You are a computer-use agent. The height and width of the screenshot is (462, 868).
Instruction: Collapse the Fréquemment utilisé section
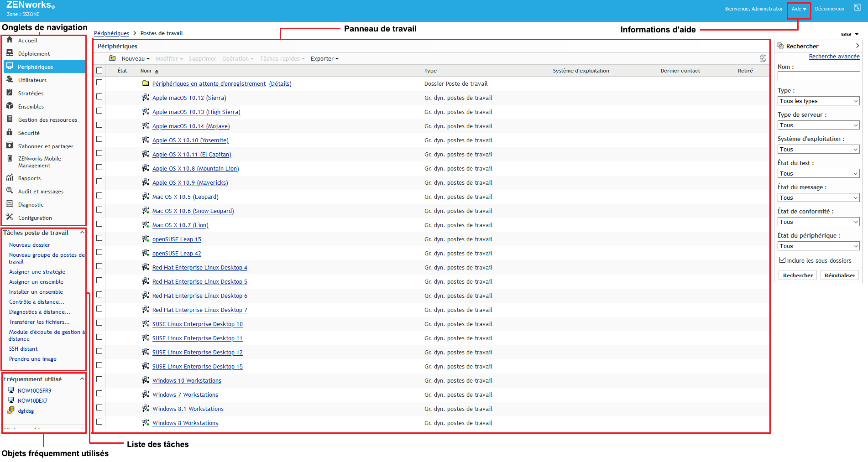point(82,379)
